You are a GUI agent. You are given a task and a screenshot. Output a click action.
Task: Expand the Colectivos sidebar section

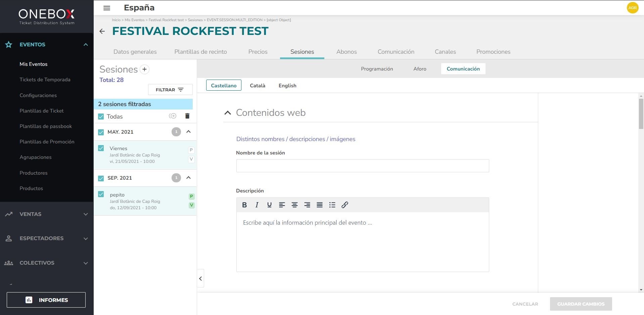click(x=86, y=263)
